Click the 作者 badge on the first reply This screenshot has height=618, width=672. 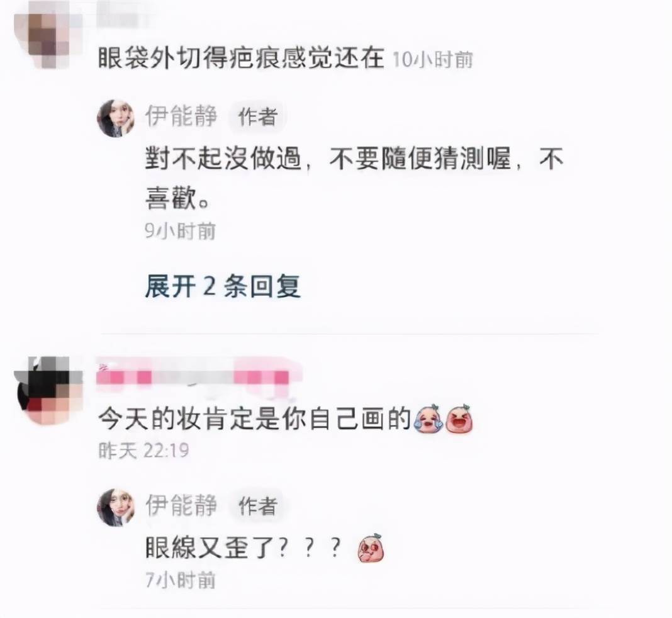(x=257, y=117)
